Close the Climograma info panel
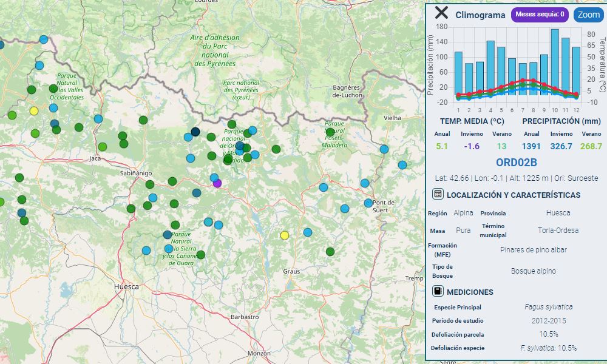This screenshot has width=607, height=364. tap(441, 13)
